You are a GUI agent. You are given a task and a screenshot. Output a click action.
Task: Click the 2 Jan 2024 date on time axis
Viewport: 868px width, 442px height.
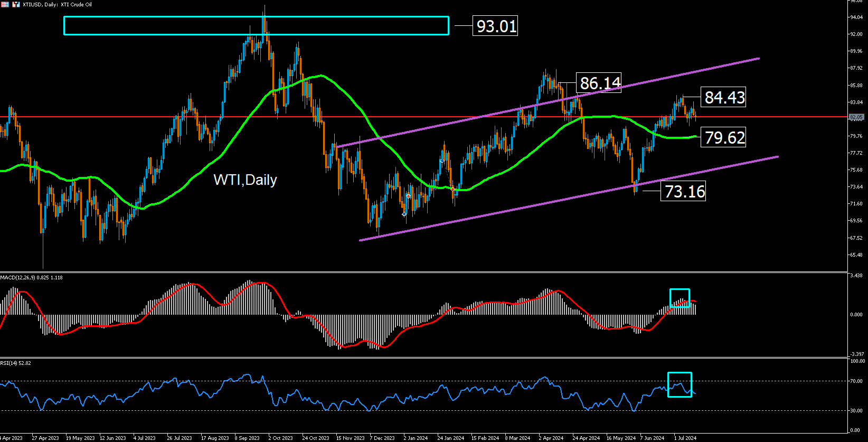416,438
